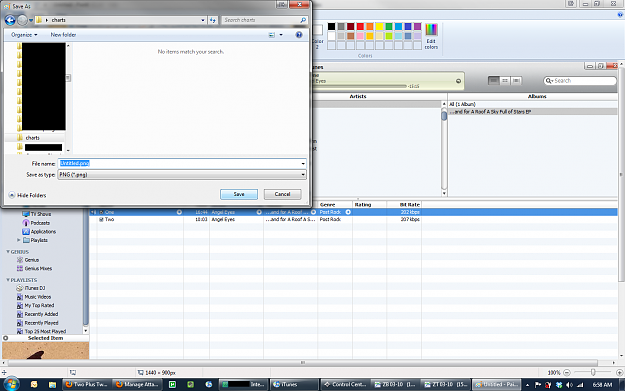Click the Paint zoom slider handle
The image size is (625, 391).
(x=593, y=372)
